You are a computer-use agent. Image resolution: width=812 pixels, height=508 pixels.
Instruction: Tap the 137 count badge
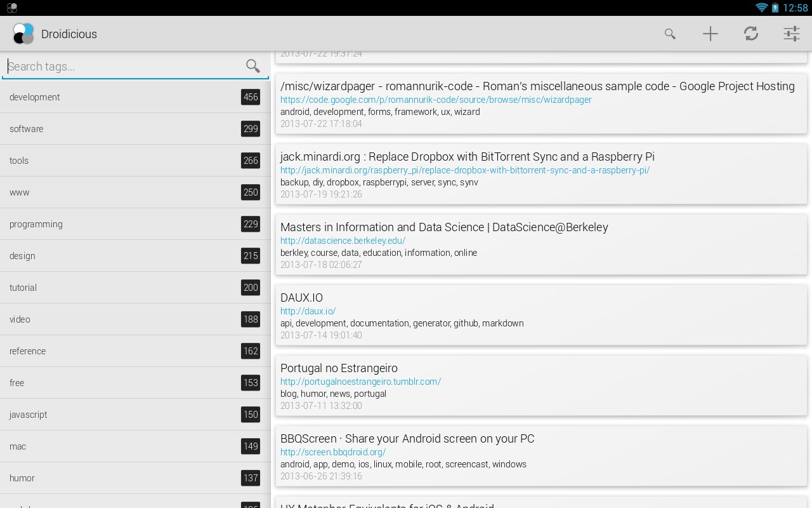point(251,478)
